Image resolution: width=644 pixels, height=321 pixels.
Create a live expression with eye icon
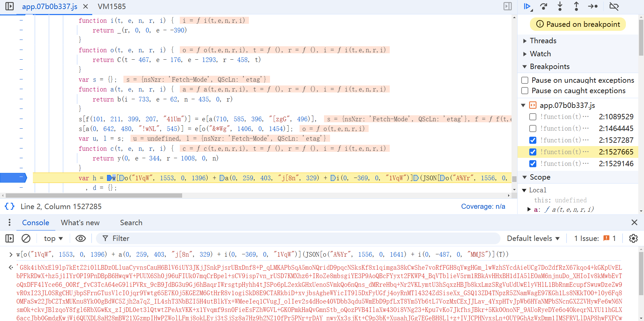[80, 238]
